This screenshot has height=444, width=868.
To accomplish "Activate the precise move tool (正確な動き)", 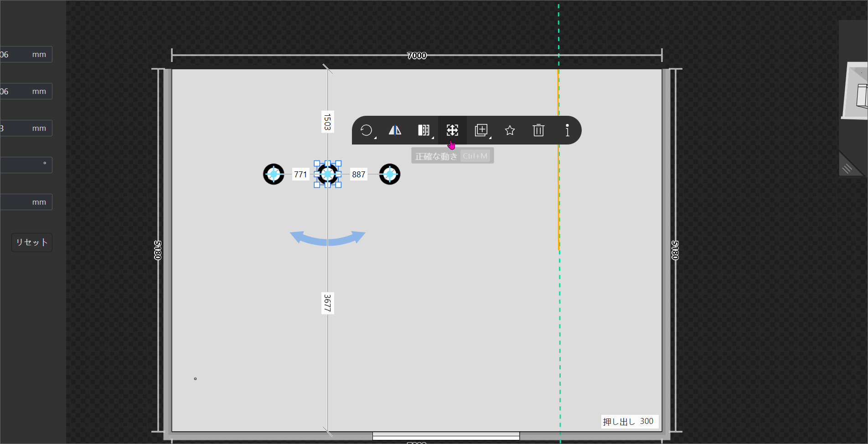I will (x=452, y=130).
